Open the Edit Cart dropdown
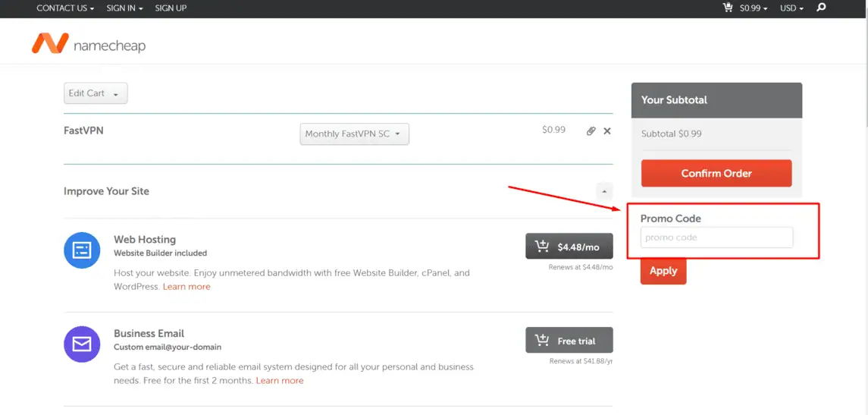868x415 pixels. click(x=96, y=93)
